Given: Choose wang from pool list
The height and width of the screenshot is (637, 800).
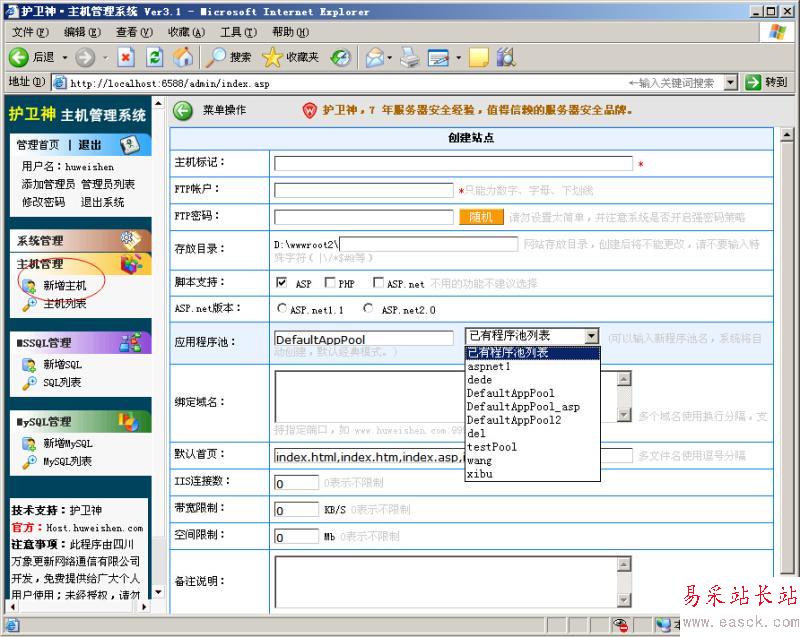Looking at the screenshot, I should [533, 460].
